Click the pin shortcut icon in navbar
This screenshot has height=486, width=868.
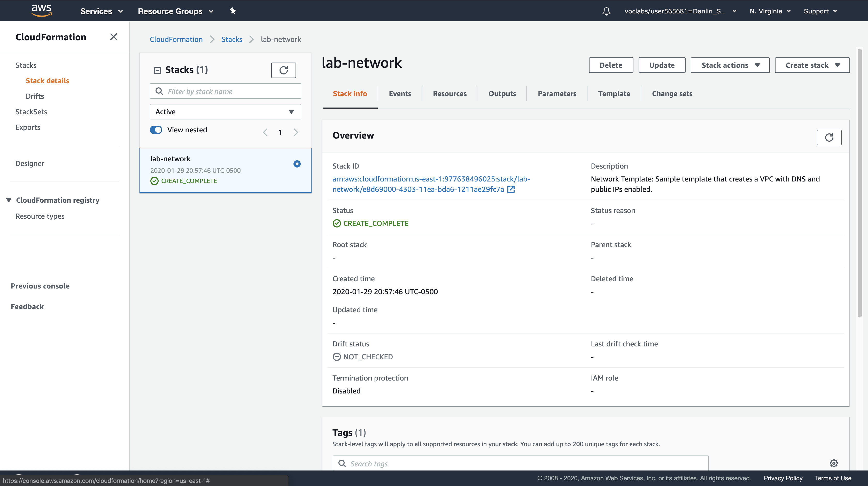[233, 11]
